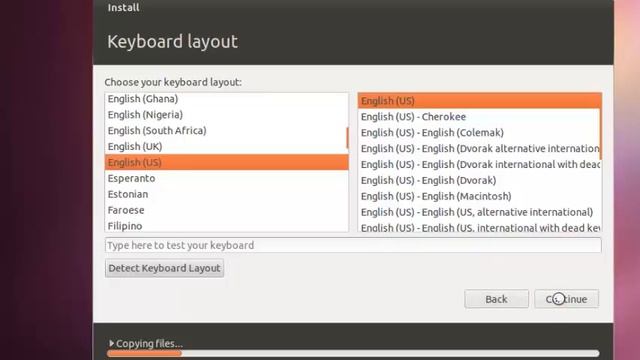Select English (Macintosh) variant
640x360 pixels.
tap(479, 196)
